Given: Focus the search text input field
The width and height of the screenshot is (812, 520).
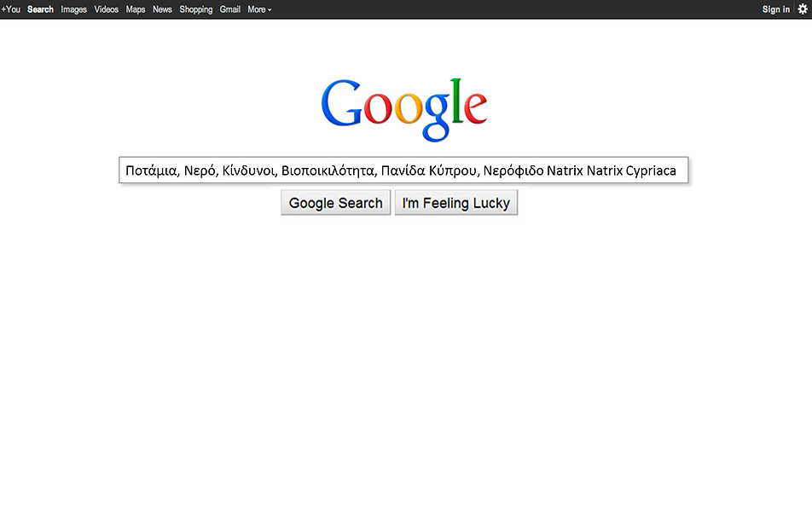Looking at the screenshot, I should [404, 170].
